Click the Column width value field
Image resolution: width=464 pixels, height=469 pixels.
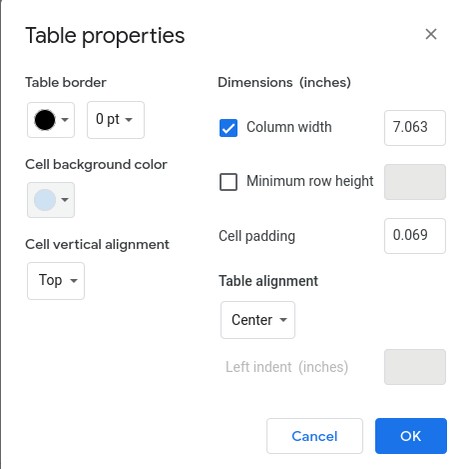[x=415, y=128]
